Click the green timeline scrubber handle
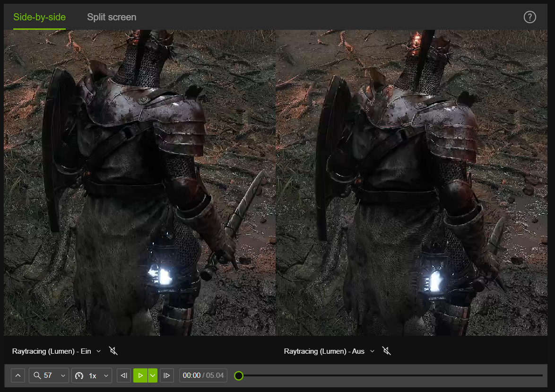The width and height of the screenshot is (555, 392). [x=239, y=376]
